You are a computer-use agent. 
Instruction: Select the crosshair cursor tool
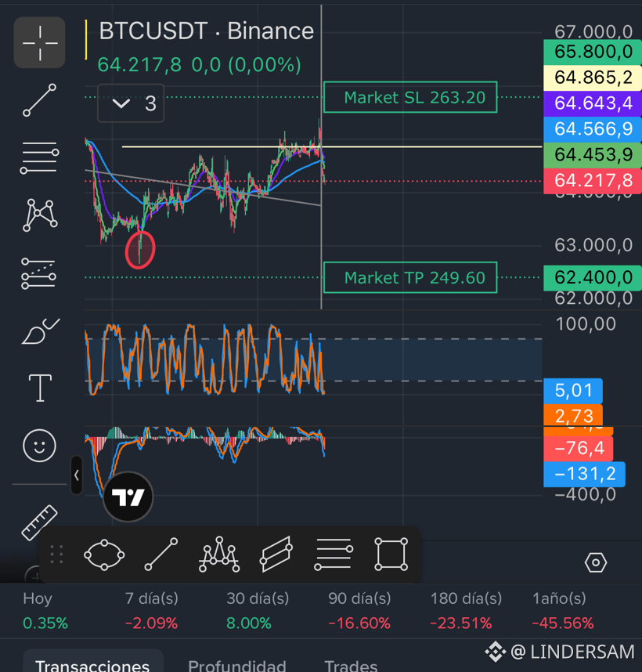pos(39,42)
